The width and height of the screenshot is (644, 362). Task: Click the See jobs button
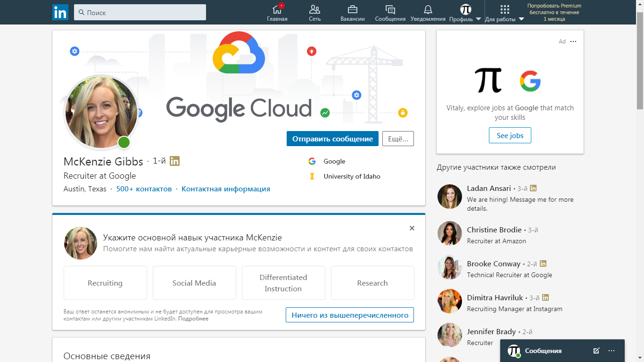point(510,135)
